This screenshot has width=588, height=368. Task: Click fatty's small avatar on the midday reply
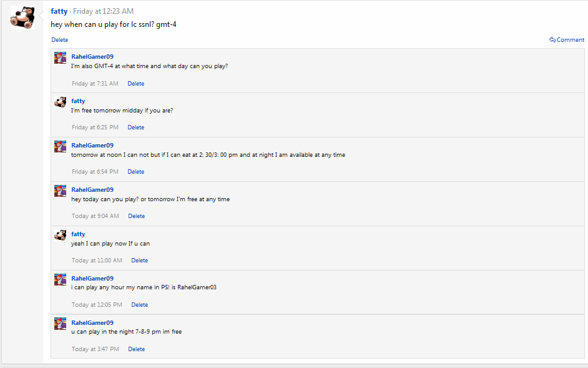pos(61,102)
